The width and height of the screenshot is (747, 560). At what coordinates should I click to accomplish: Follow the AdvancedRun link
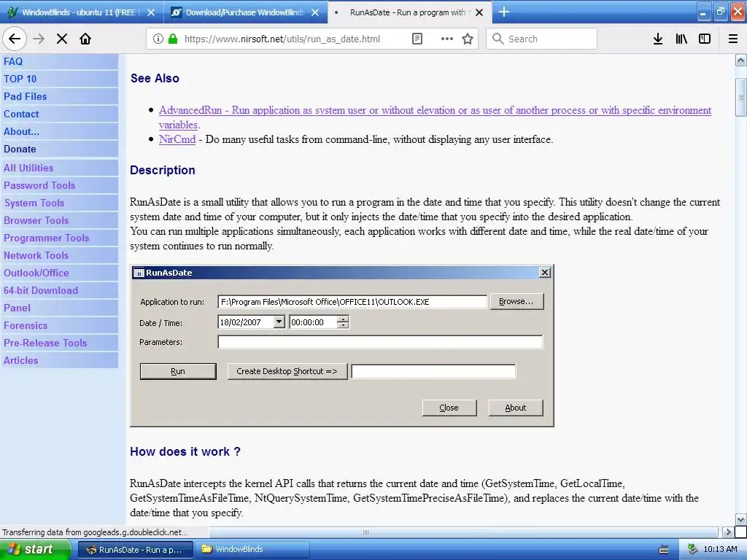[435, 111]
